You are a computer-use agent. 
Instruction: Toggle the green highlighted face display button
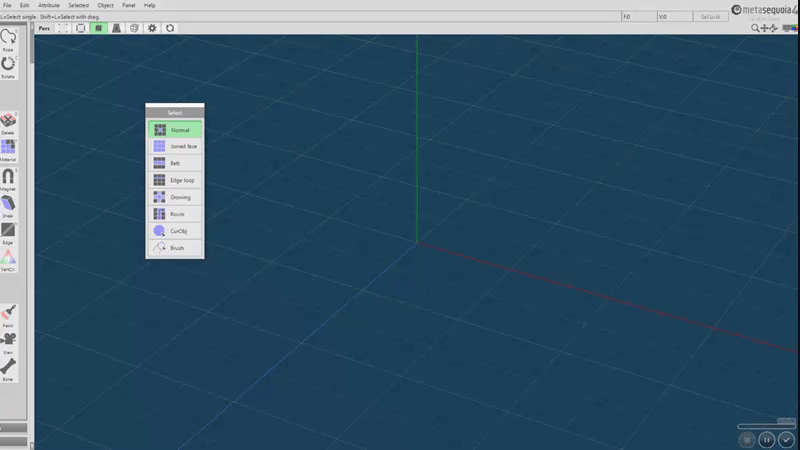point(98,29)
